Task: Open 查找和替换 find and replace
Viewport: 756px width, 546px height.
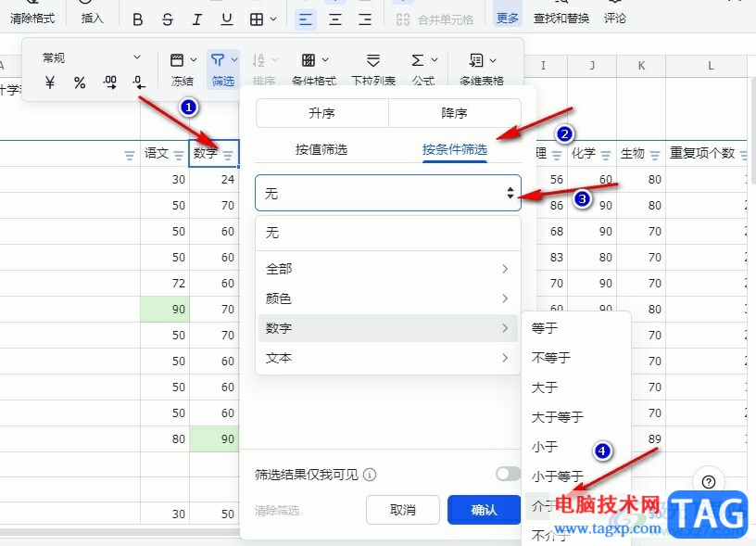Action: 561,19
